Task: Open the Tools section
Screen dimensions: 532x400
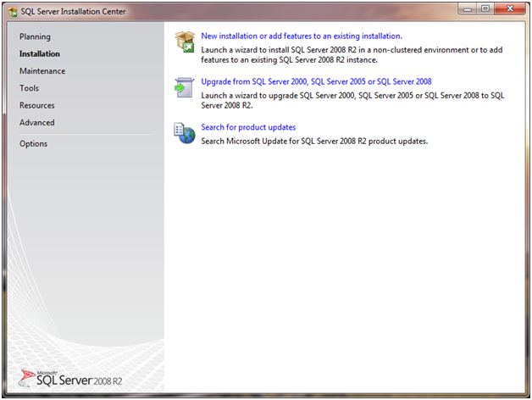Action: 29,88
